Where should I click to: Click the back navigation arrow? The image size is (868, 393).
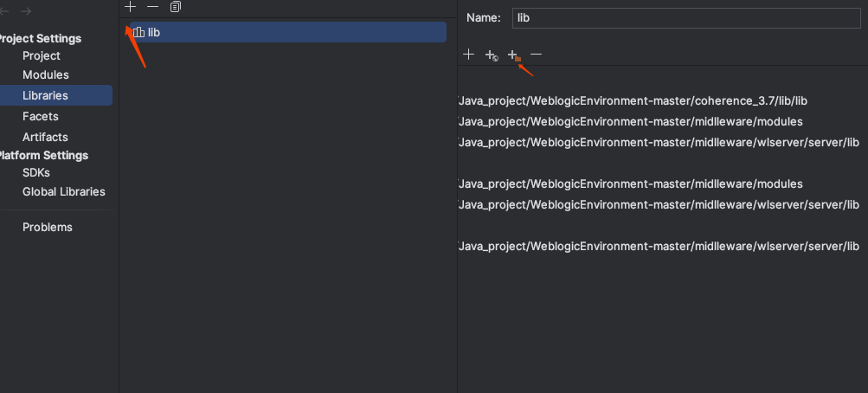[4, 11]
